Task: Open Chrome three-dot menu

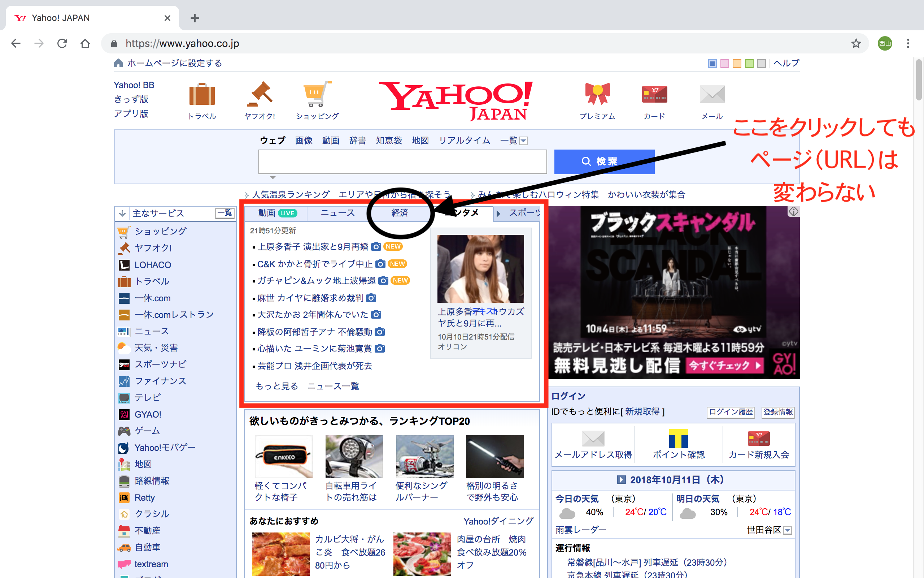Action: (x=908, y=43)
